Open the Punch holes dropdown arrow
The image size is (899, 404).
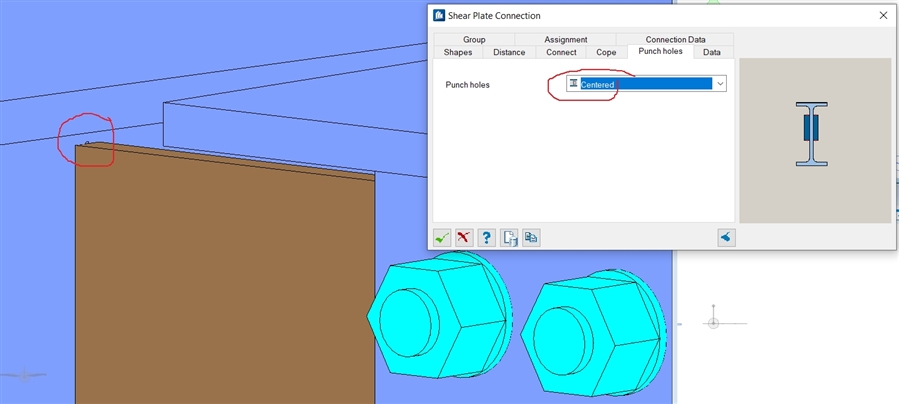click(x=720, y=84)
